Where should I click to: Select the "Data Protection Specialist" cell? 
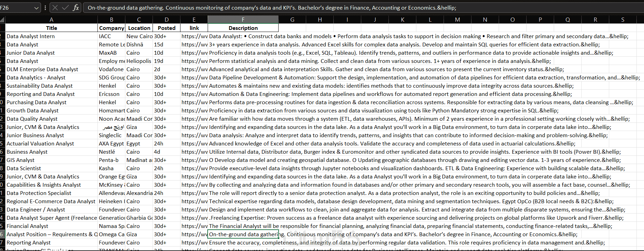pyautogui.click(x=51, y=193)
